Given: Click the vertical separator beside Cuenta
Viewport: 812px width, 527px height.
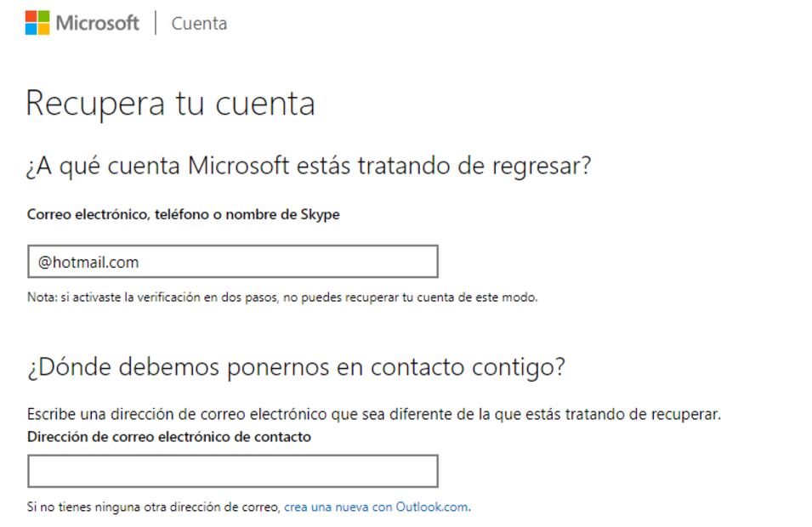Looking at the screenshot, I should (x=156, y=23).
